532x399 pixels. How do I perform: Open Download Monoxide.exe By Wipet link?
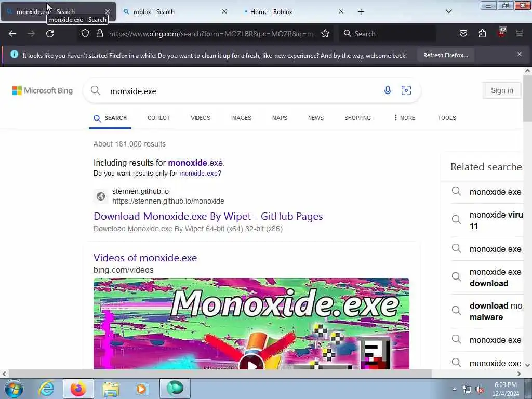pyautogui.click(x=208, y=216)
